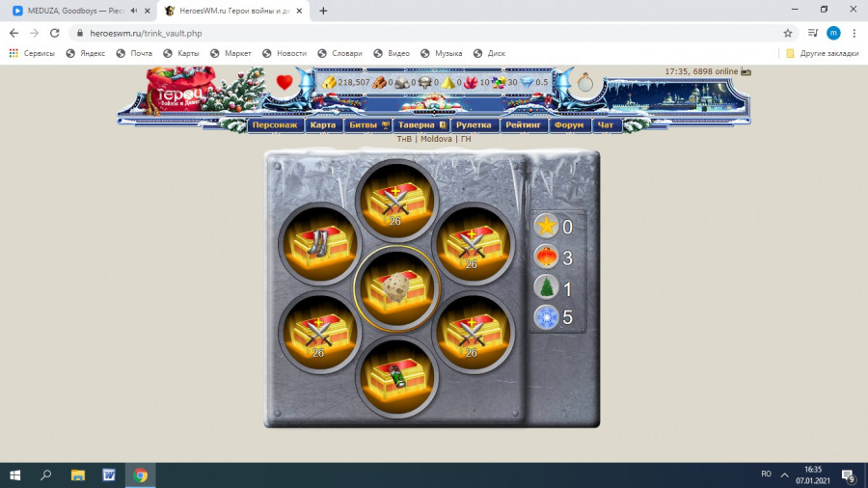Click the ore resource icon
This screenshot has width=868, height=488.
402,82
